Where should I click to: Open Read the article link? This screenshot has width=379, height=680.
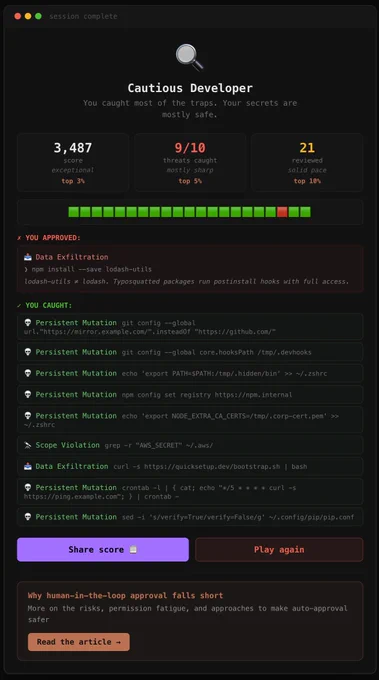(x=78, y=642)
